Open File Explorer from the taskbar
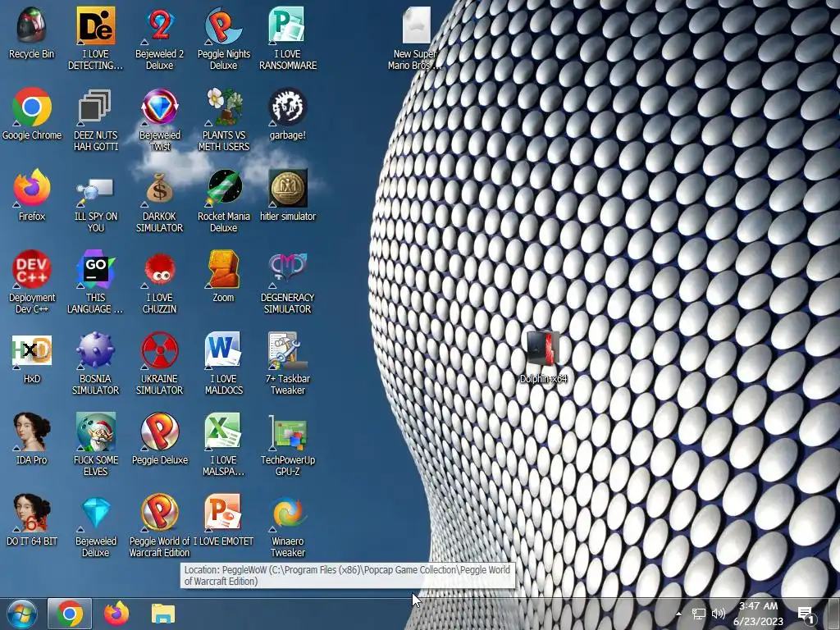840x630 pixels. [163, 614]
